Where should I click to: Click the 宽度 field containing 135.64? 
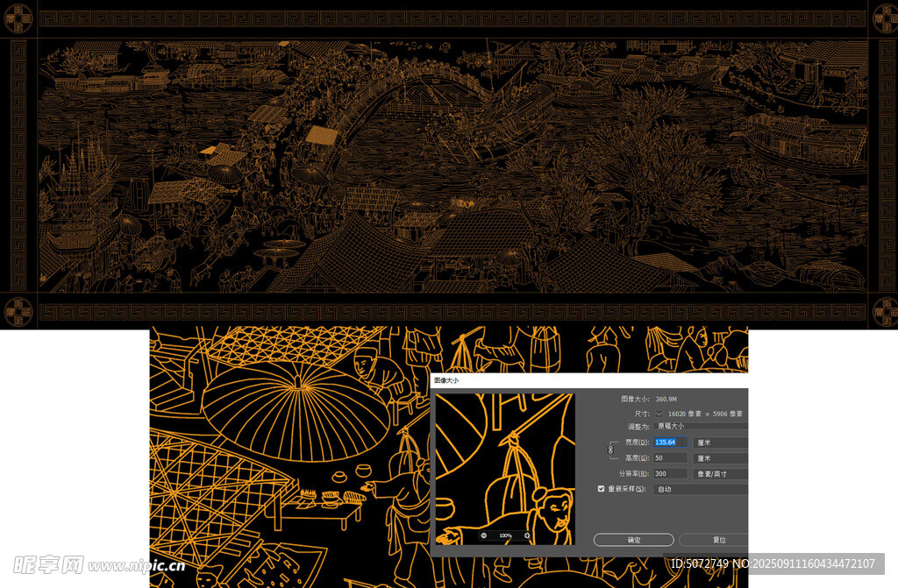click(671, 443)
